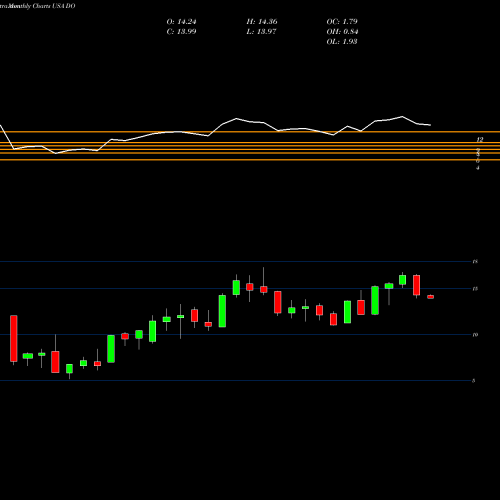Click the 'L: 13.97' low value
This screenshot has width=500, height=500.
pyautogui.click(x=261, y=32)
